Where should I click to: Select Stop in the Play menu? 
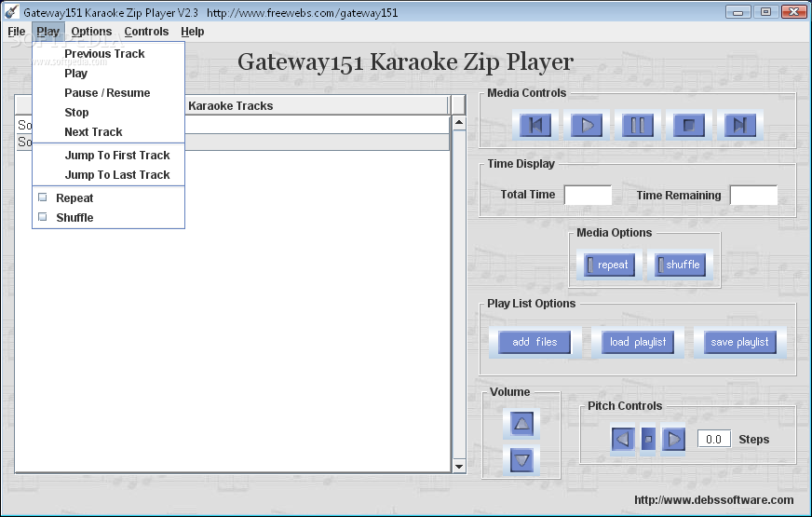(108, 113)
